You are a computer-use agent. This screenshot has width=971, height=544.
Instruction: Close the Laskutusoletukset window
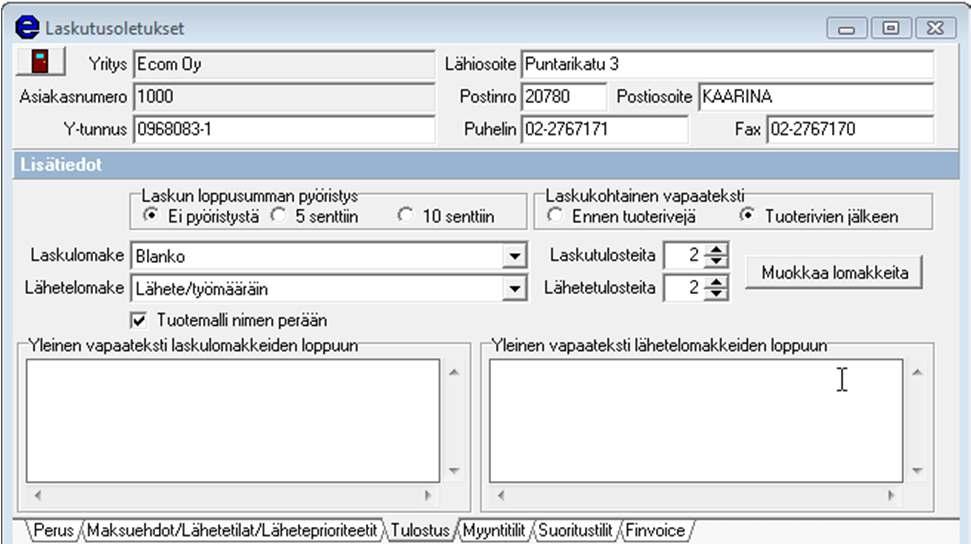pos(935,29)
